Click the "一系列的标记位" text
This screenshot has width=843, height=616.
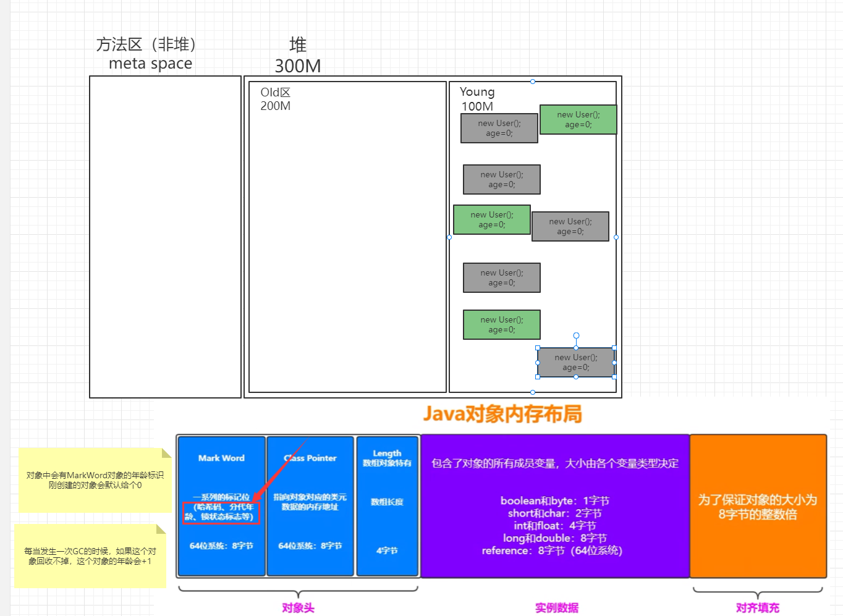[x=221, y=497]
